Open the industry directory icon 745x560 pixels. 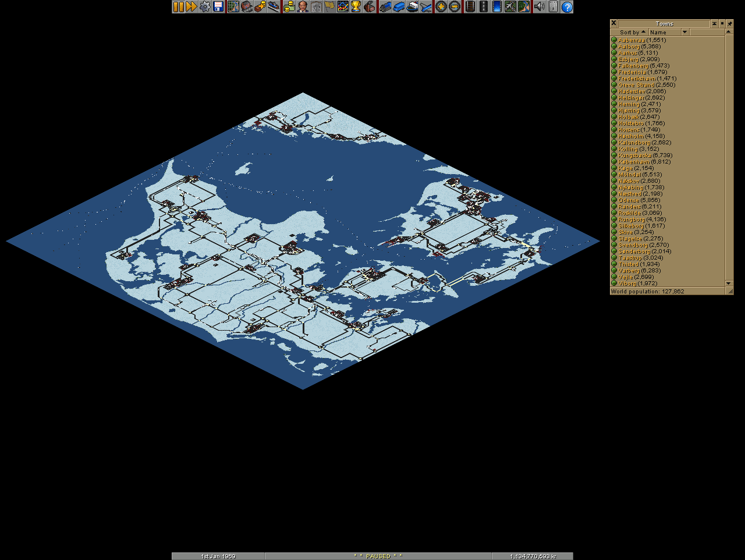(370, 7)
